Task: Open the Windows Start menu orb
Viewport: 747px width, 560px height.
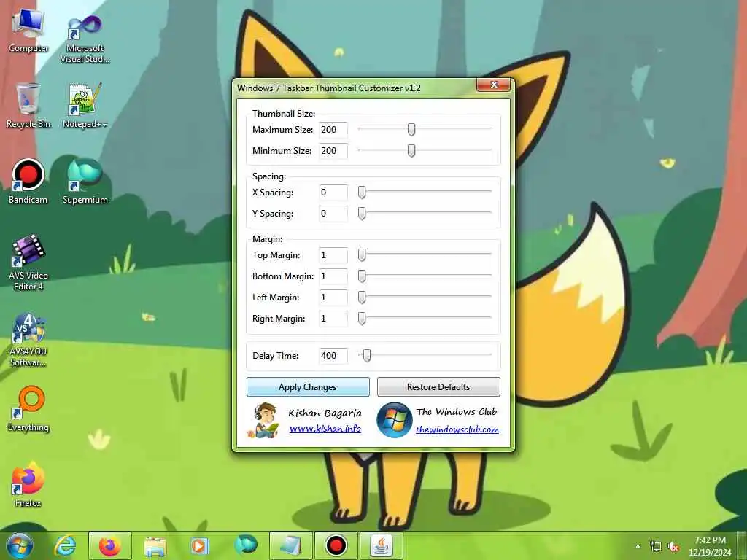Action: (x=20, y=545)
